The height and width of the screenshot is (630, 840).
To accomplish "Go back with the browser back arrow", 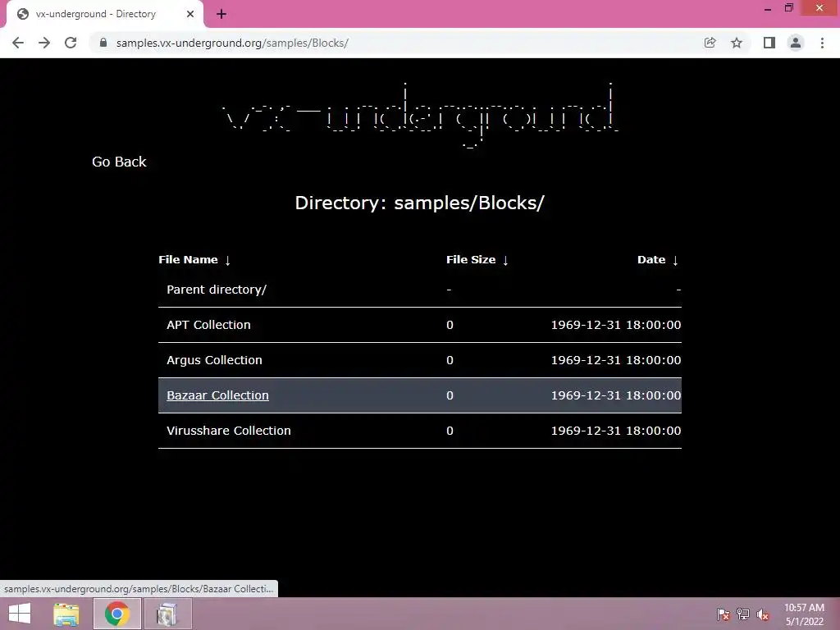I will [x=18, y=43].
